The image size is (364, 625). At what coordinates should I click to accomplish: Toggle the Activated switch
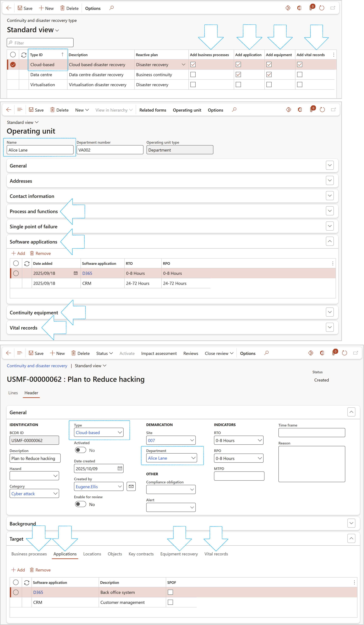point(81,450)
